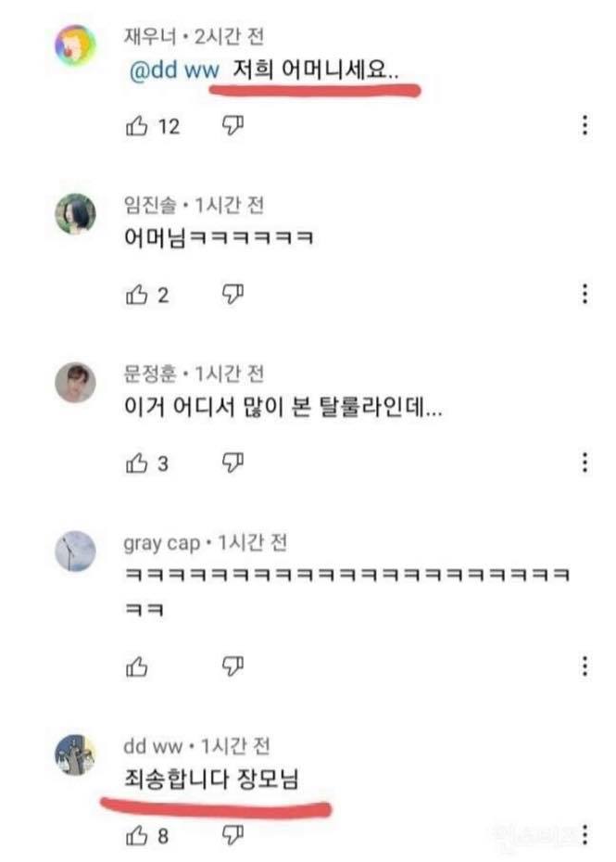
Task: Dislike 임진솔's comment
Action: (x=232, y=295)
